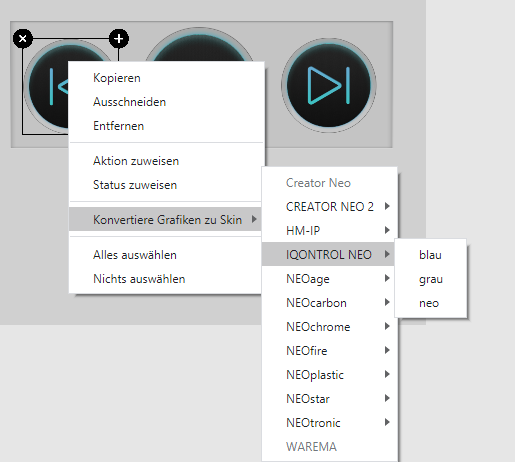Open HM-IP skin entry

[x=330, y=231]
